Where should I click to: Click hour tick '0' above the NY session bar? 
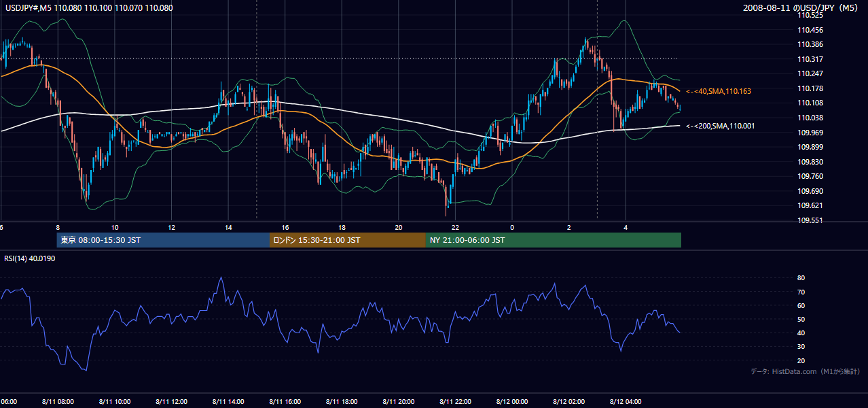tap(512, 228)
